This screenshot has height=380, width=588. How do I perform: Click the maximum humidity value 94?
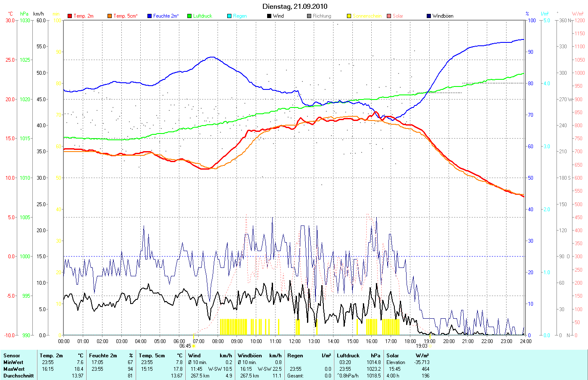point(130,369)
